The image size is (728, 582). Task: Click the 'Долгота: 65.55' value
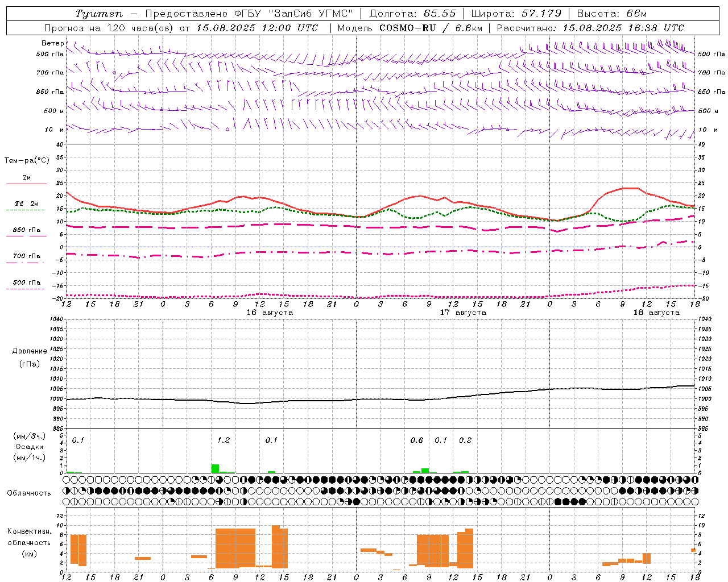(412, 14)
